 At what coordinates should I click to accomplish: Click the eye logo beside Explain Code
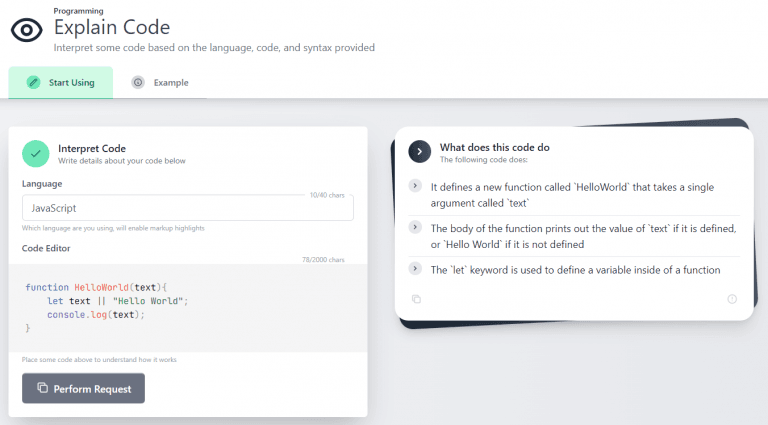coord(27,30)
